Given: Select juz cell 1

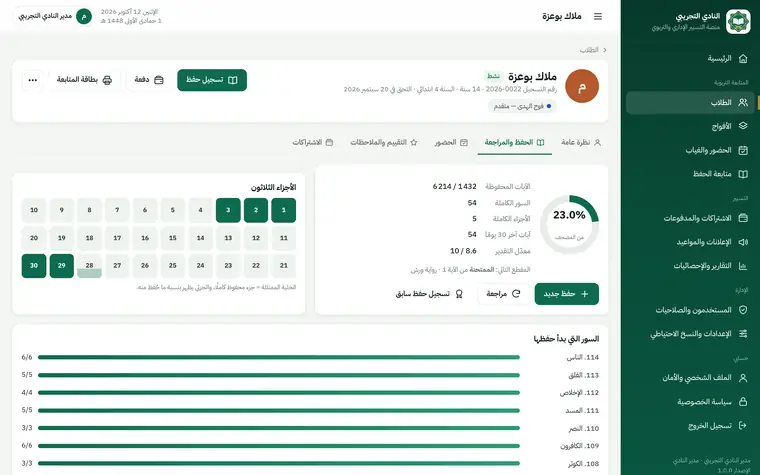Looking at the screenshot, I should pyautogui.click(x=284, y=210).
